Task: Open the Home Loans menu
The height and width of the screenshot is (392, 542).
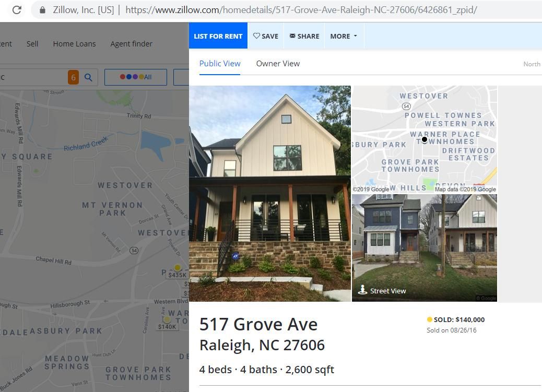Action: 74,44
